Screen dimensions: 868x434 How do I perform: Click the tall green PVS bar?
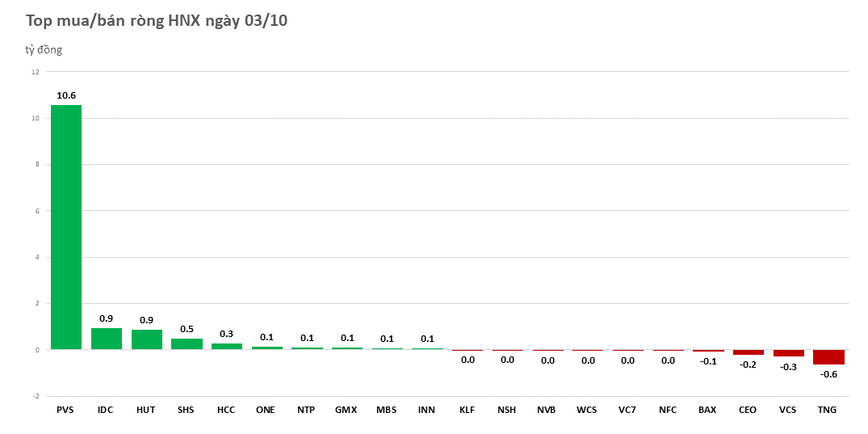66,227
